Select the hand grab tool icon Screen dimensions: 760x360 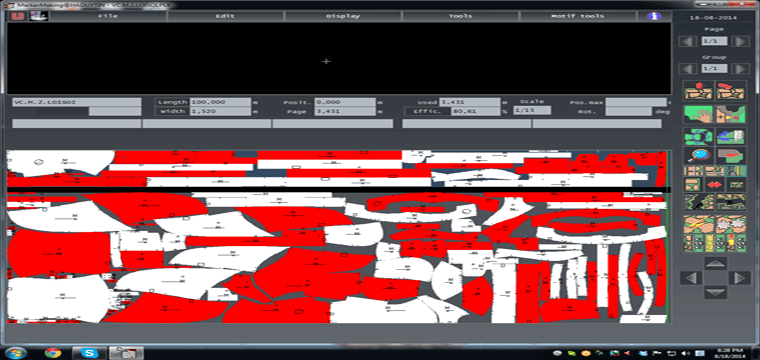698,114
